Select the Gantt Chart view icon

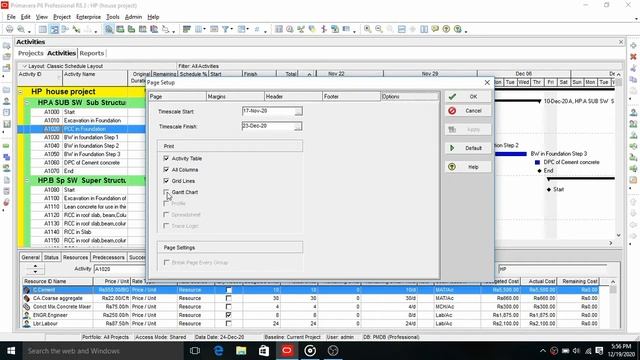(54, 29)
